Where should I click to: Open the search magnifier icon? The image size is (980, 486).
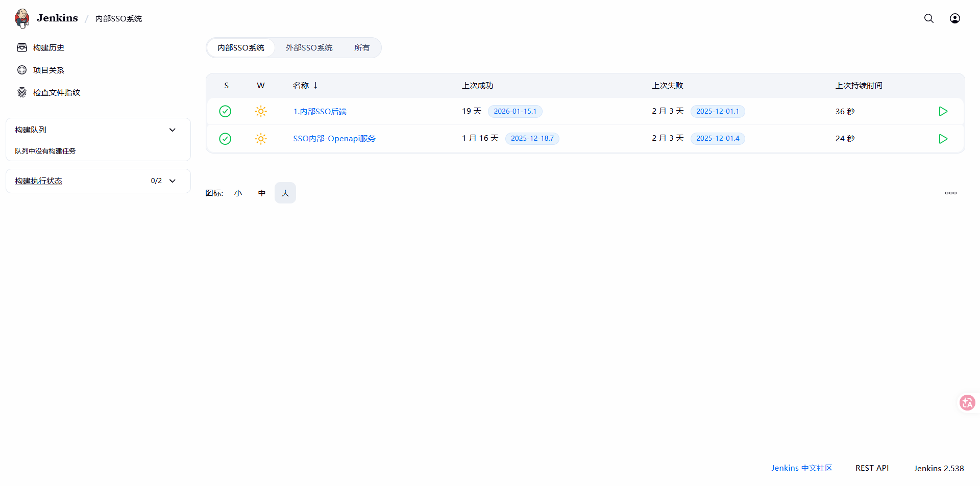pyautogui.click(x=928, y=18)
